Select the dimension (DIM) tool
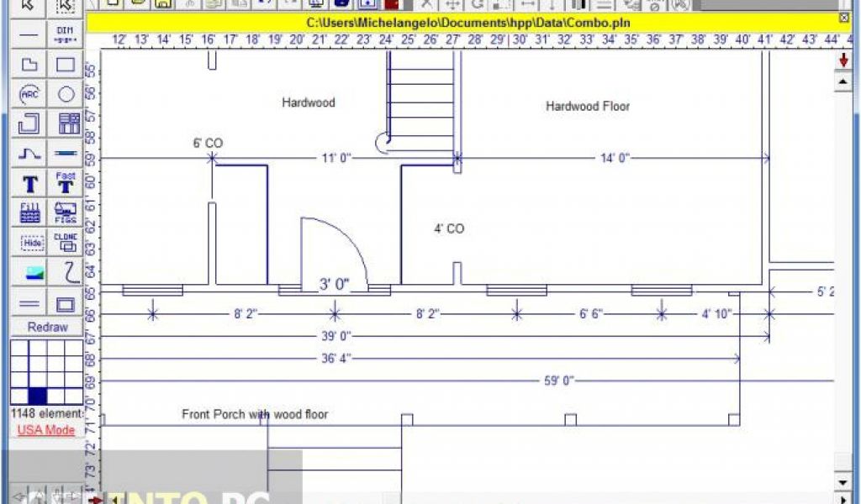Screen dimensions: 861x504 [x=65, y=34]
